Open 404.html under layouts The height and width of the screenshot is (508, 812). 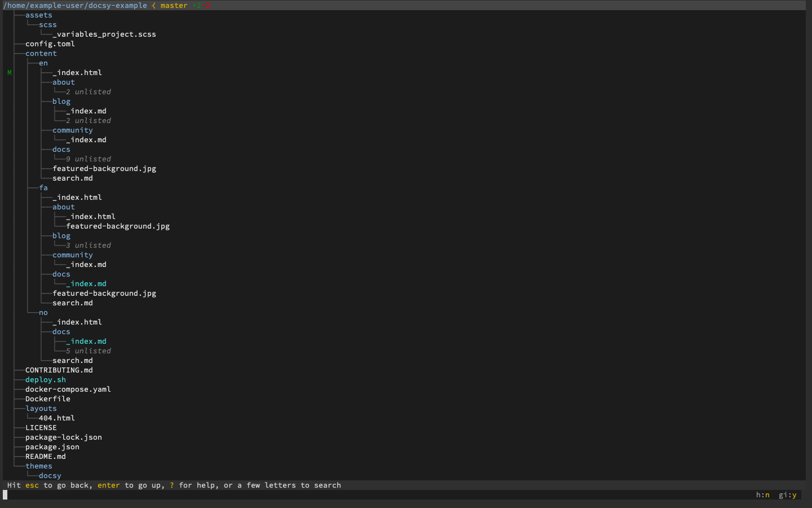(56, 418)
